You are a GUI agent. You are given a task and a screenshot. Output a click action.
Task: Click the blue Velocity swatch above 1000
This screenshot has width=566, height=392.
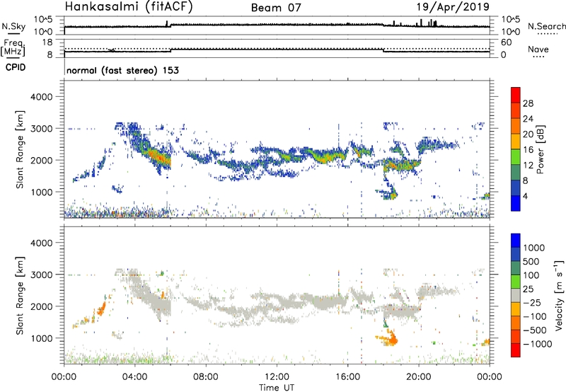(516, 241)
